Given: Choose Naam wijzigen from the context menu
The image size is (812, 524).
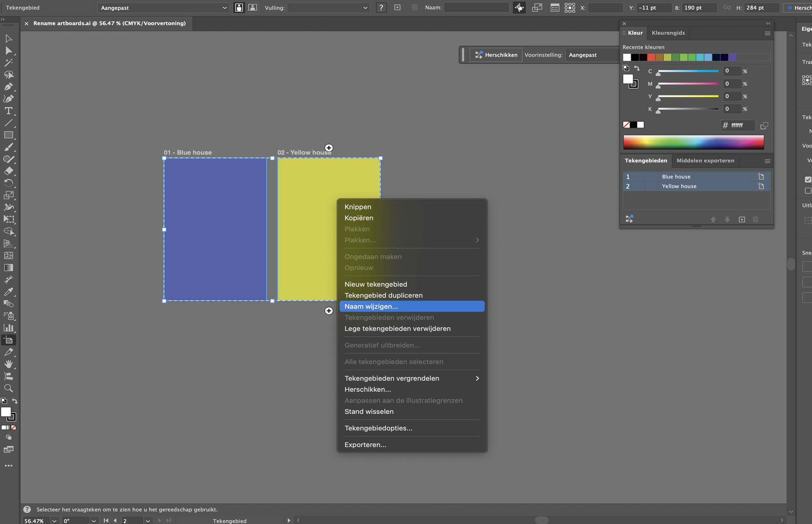Looking at the screenshot, I should [x=371, y=306].
